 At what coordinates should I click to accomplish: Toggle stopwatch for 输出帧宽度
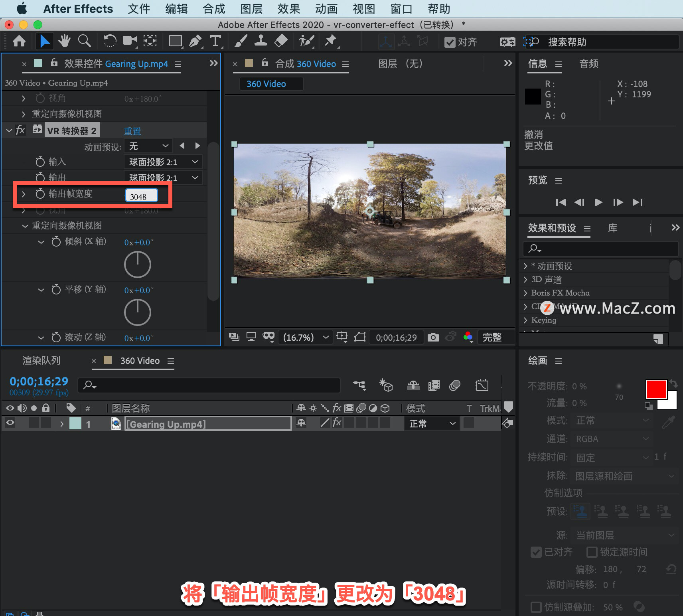click(x=40, y=194)
